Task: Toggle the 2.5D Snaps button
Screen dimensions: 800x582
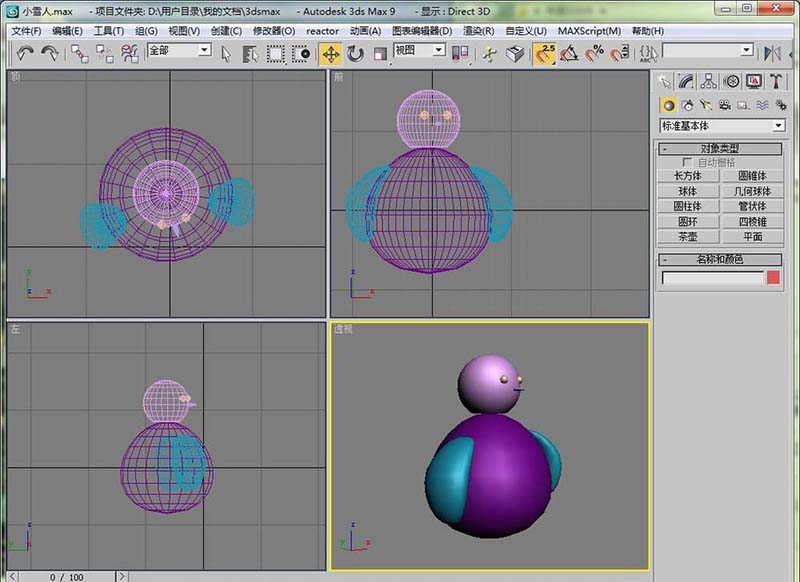Action: (544, 54)
